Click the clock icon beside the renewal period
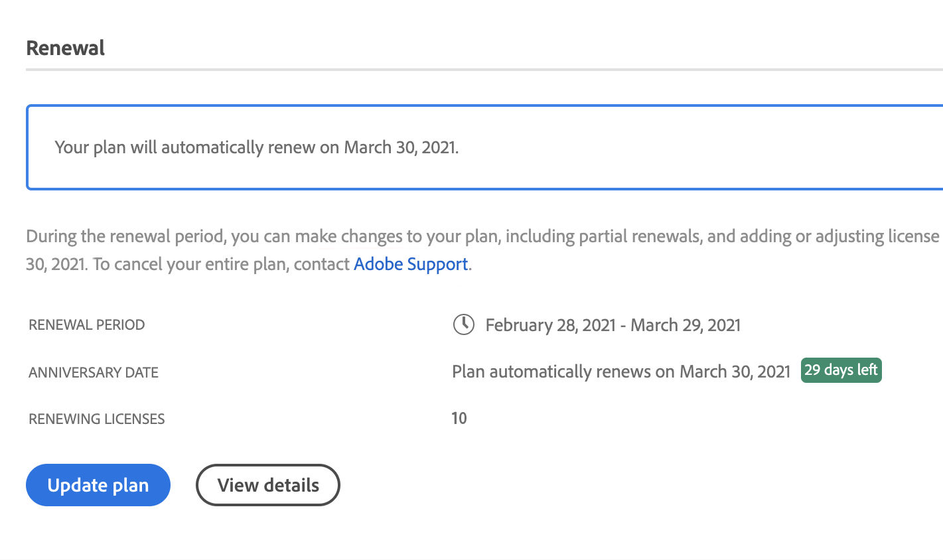 463,324
